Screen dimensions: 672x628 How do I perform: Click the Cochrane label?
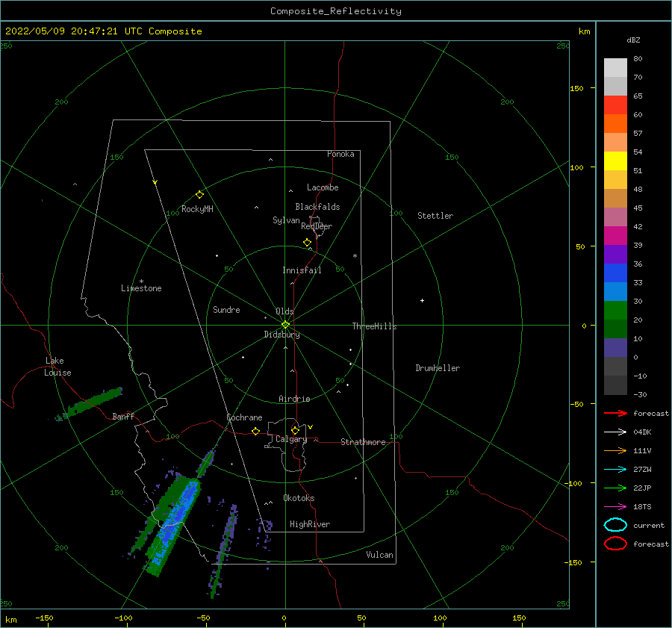pyautogui.click(x=244, y=417)
